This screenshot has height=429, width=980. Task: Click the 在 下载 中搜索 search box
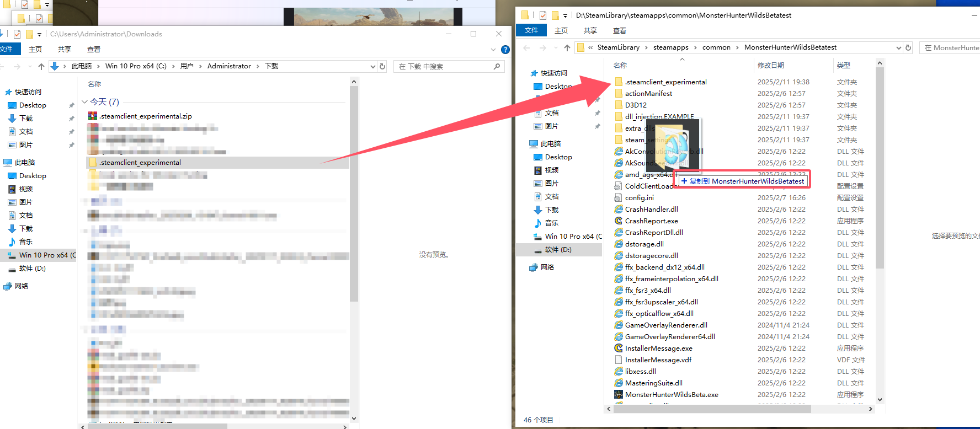(x=449, y=66)
